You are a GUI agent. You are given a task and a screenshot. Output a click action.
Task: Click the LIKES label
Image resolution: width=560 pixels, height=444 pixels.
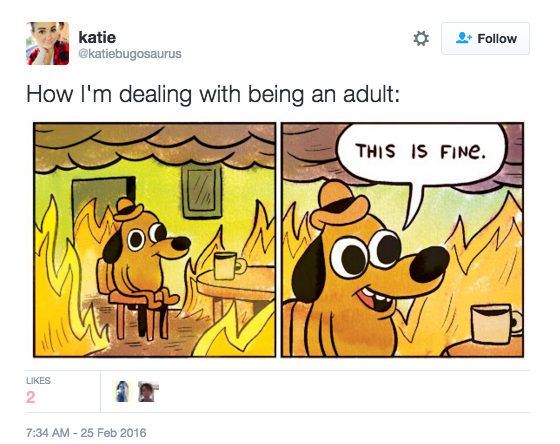tap(38, 381)
